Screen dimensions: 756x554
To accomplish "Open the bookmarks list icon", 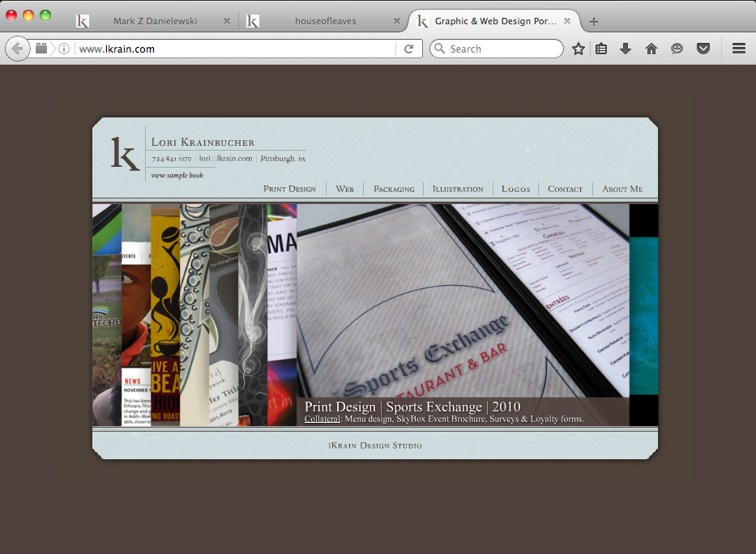I will point(601,49).
